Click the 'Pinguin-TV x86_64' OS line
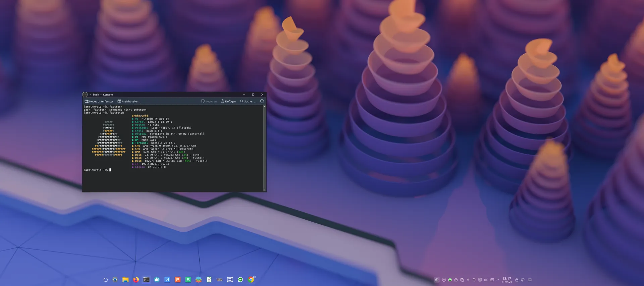The width and height of the screenshot is (644, 286). tap(155, 119)
